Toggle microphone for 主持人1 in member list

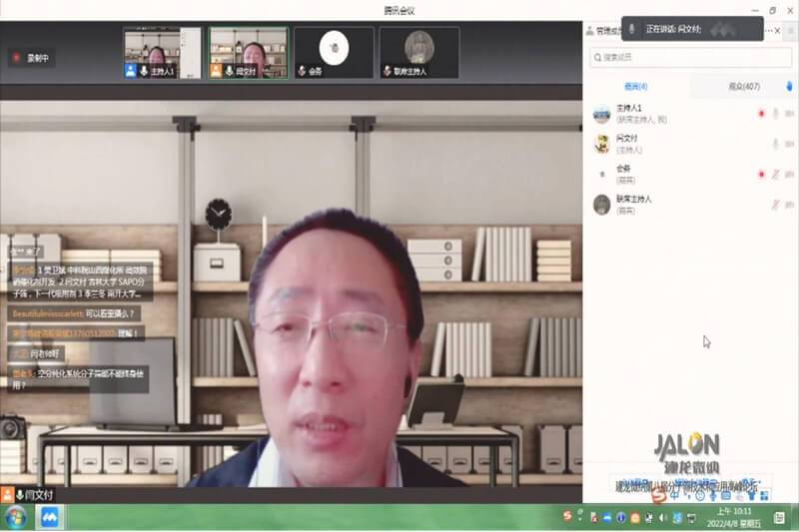point(775,114)
